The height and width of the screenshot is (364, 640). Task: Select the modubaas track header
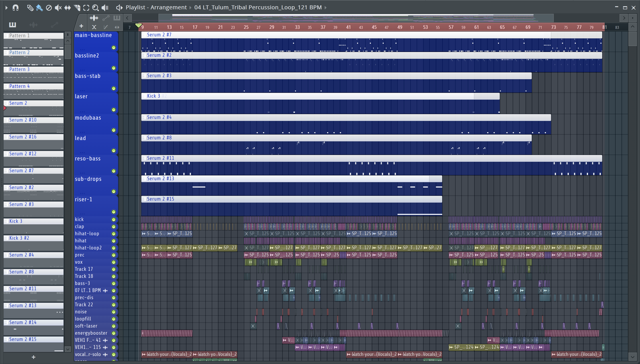click(96, 125)
